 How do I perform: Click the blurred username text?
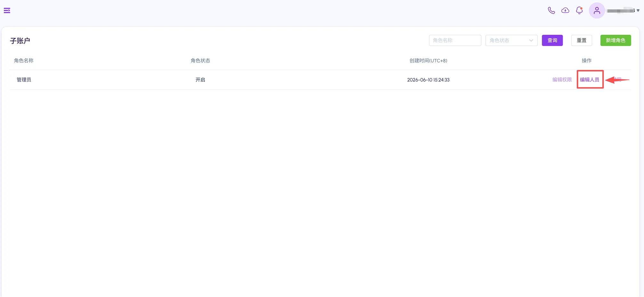(x=621, y=11)
